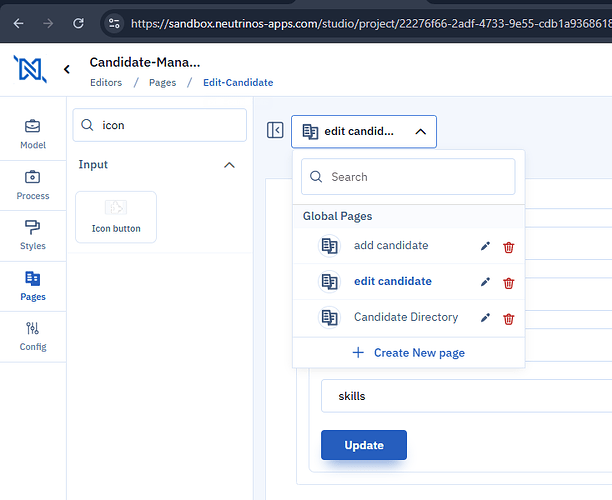Open the Config editor in sidebar
612x500 pixels.
[x=33, y=336]
